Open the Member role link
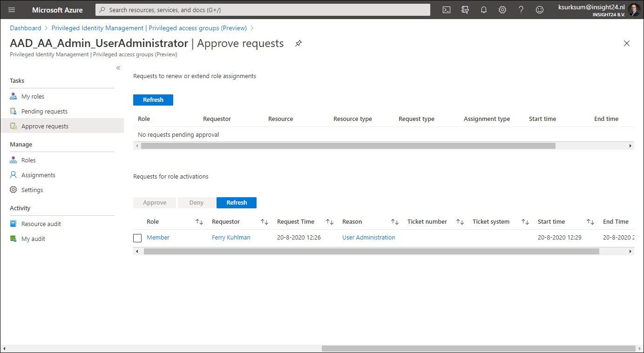Viewport: 644px width, 353px height. click(158, 237)
